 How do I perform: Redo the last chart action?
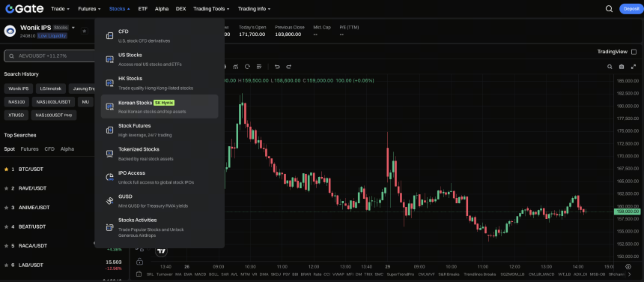pos(289,67)
